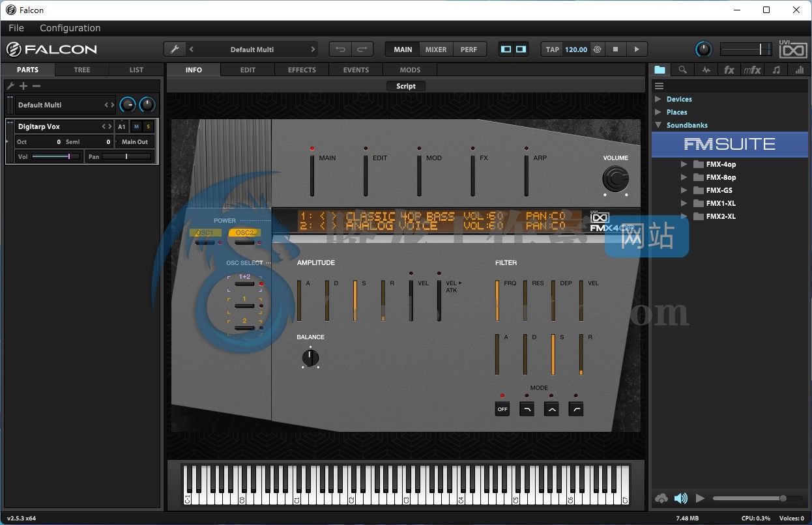This screenshot has height=525, width=812.
Task: Add a new part with plus icon
Action: coord(23,86)
